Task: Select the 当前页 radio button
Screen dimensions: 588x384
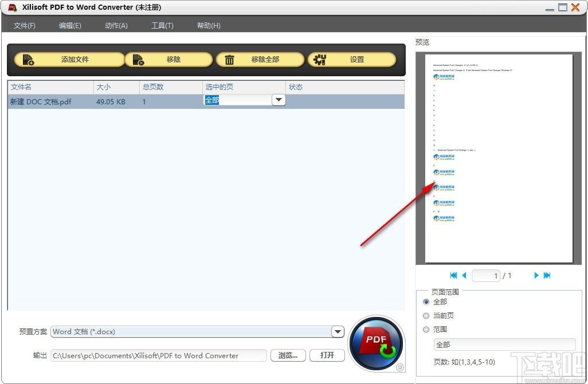Action: [426, 316]
